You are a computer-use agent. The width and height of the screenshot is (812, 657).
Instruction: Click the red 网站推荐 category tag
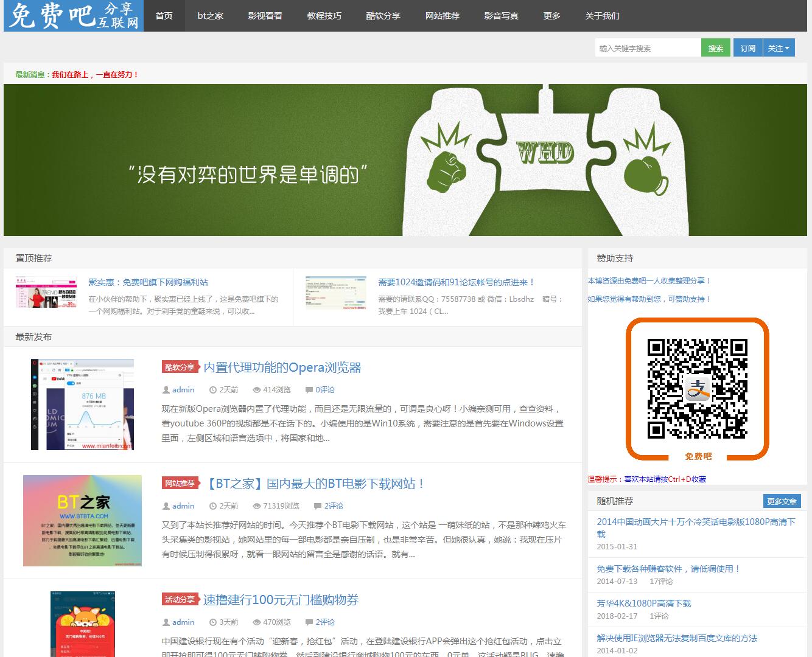point(180,483)
